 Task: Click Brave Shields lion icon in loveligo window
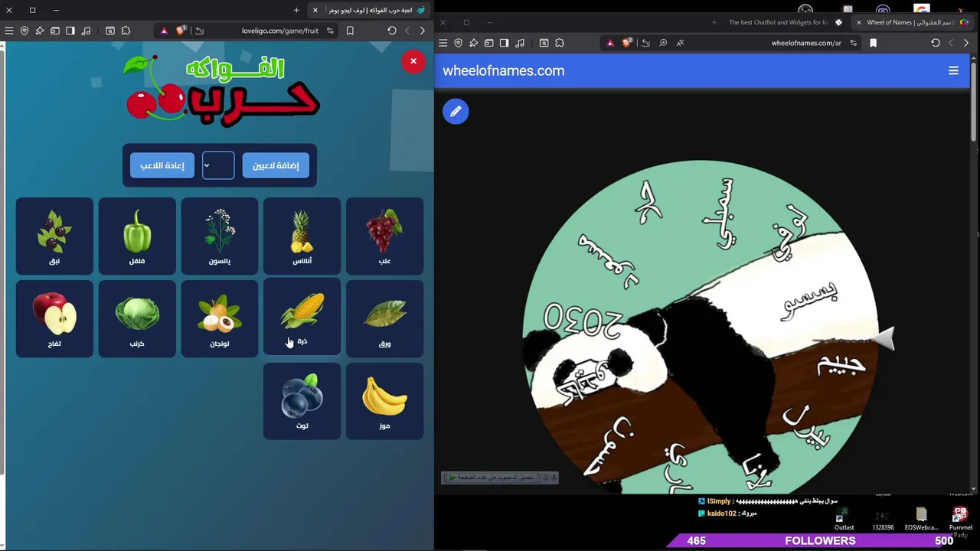point(181,31)
